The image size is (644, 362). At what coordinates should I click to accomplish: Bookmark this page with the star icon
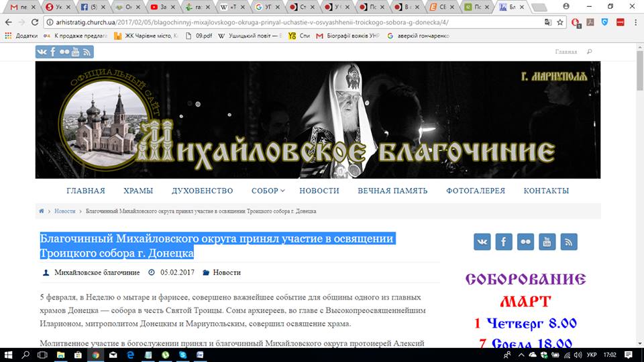tap(560, 22)
